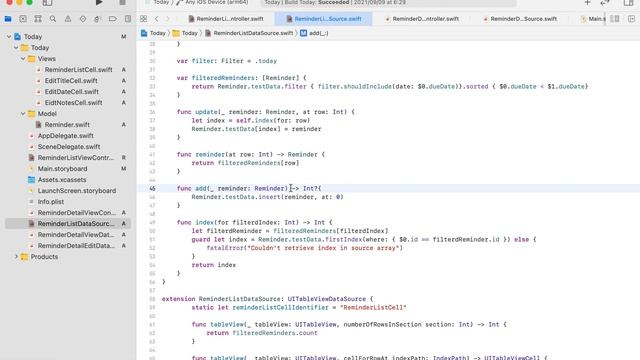Click line number 45 in gutter
The width and height of the screenshot is (640, 360).
pos(152,189)
